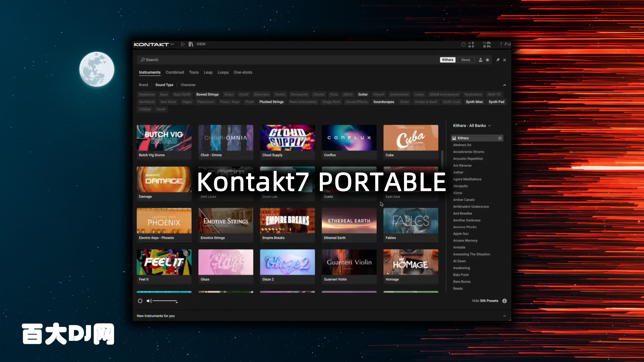Screen dimensions: 644x362
Task: Toggle the user content filter icon
Action: 480,60
